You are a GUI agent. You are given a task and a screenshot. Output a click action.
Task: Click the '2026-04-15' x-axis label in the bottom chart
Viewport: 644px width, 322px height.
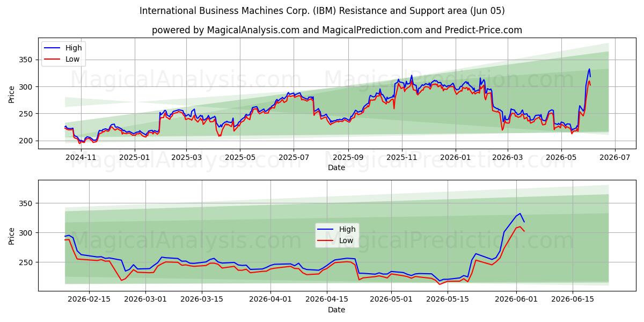pyautogui.click(x=326, y=300)
